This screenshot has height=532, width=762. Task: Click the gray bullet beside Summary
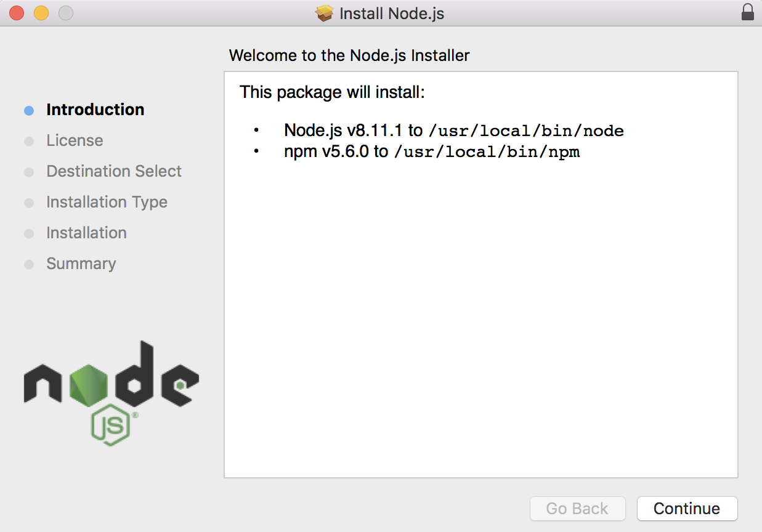coord(29,265)
